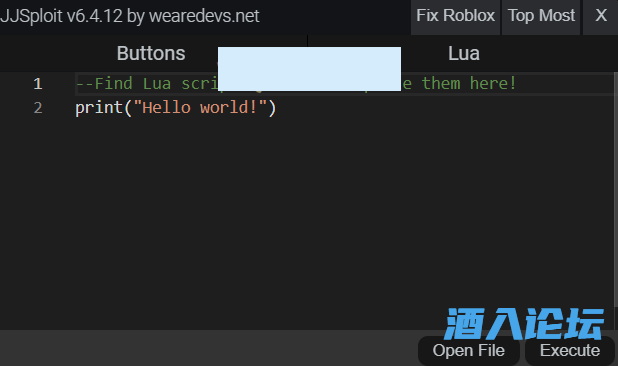Place cursor on the print keyword
The width and height of the screenshot is (618, 366).
point(99,108)
